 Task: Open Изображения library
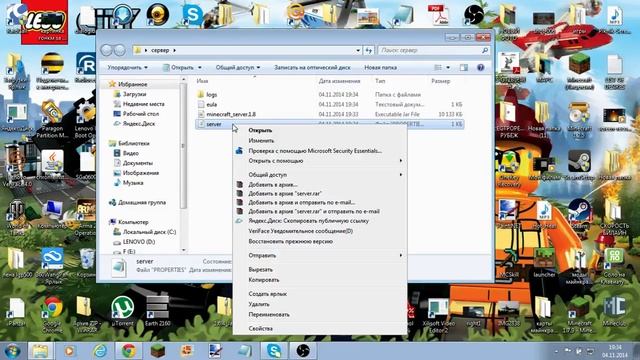point(141,173)
